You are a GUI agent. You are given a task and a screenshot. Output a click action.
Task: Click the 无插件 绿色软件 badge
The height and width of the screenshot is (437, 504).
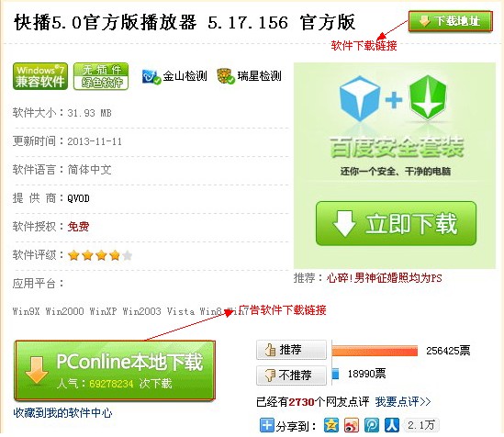pyautogui.click(x=101, y=76)
